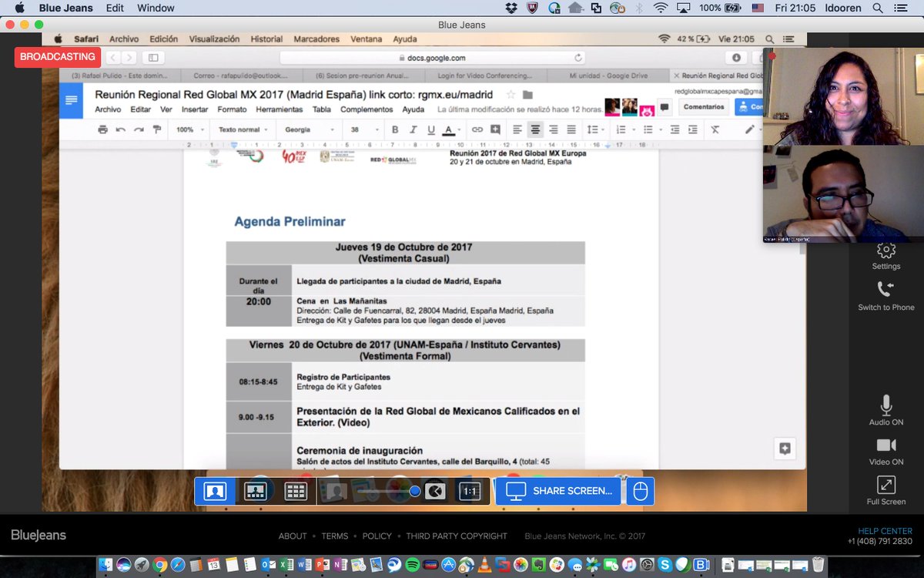Switch to people-with-filmstrip layout icon
The width and height of the screenshot is (924, 578).
256,491
